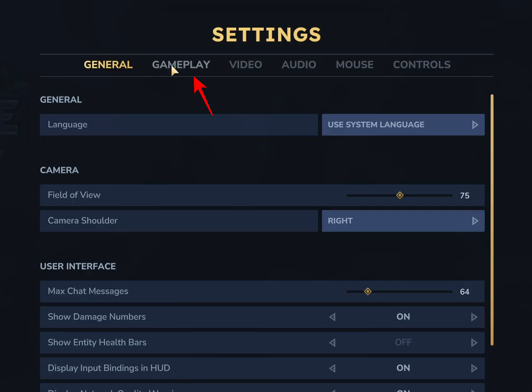Click the Max Chat Messages slider handle
Image resolution: width=532 pixels, height=392 pixels.
tap(368, 291)
